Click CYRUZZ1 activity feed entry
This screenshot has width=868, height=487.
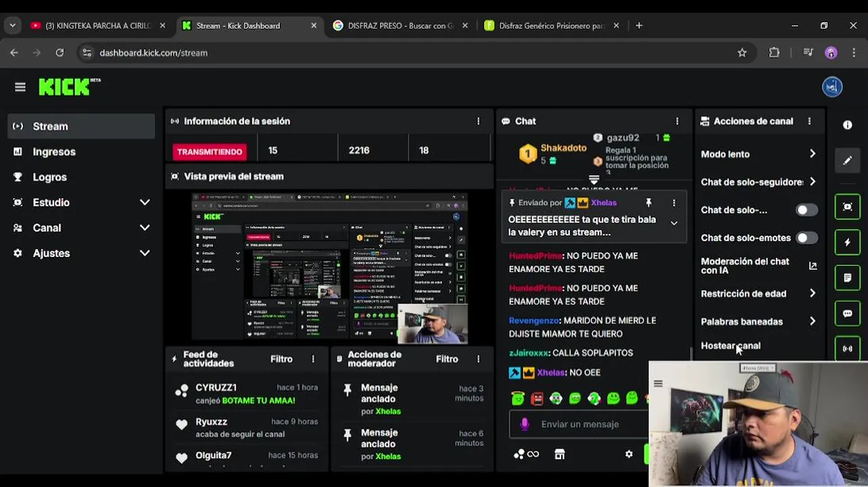pos(246,394)
